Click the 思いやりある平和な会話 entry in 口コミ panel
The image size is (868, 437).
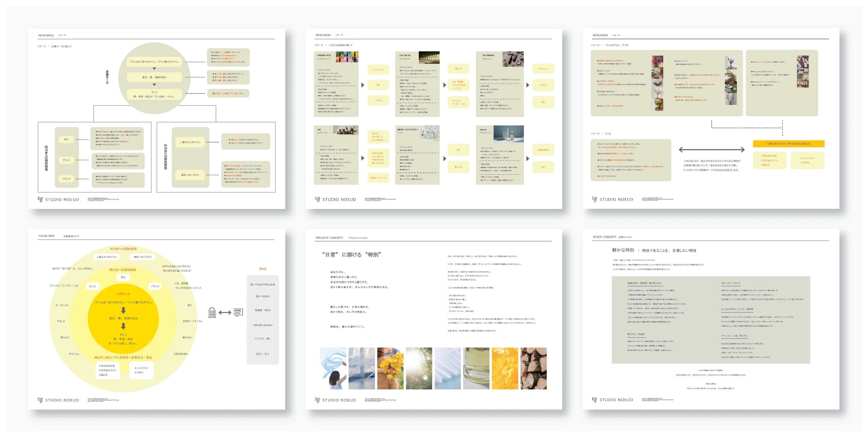point(263,284)
